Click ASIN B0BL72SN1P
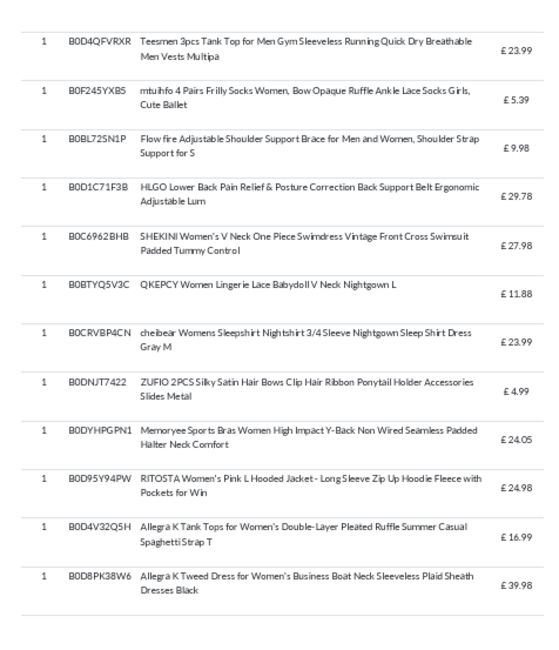559x650 pixels. [x=97, y=139]
